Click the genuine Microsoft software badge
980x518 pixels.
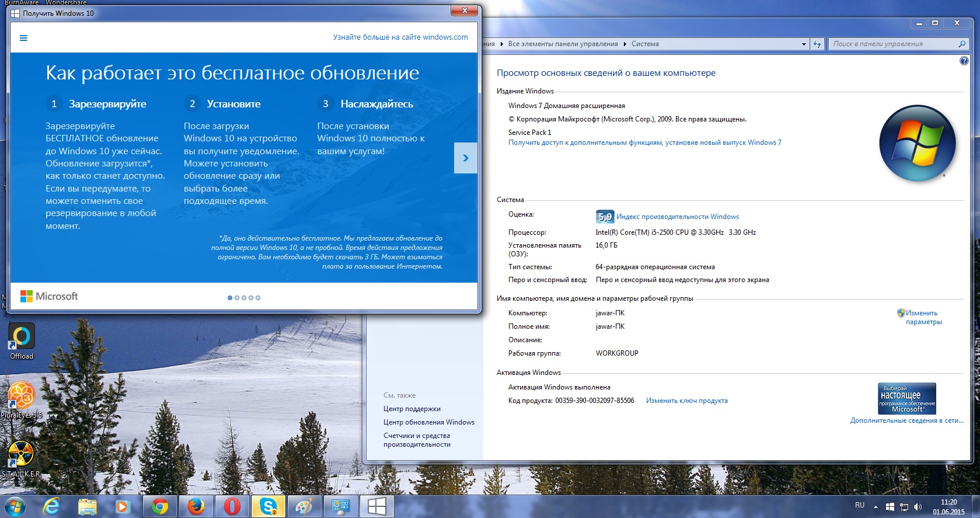[907, 398]
